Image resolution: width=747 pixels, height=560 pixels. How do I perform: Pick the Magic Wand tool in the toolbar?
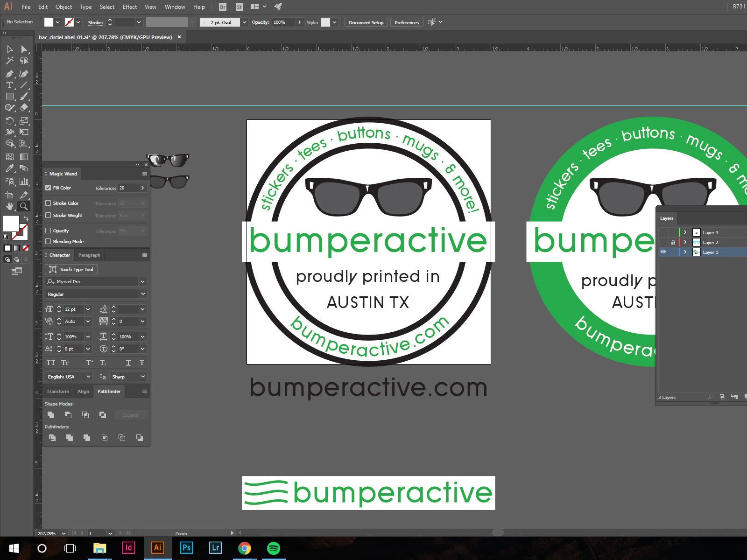[x=9, y=61]
